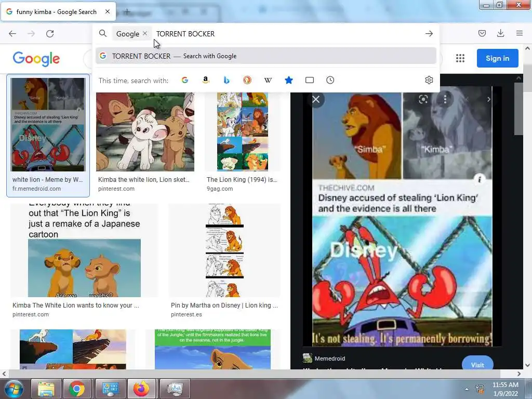Screen dimensions: 532x399
Task: Launch Google Chrome from the taskbar
Action: (77, 389)
